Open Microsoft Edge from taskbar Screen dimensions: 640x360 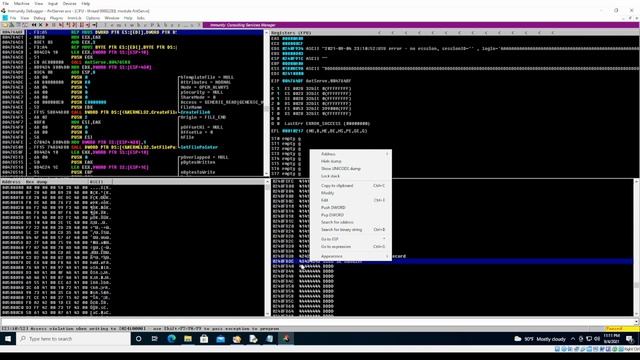[171, 339]
